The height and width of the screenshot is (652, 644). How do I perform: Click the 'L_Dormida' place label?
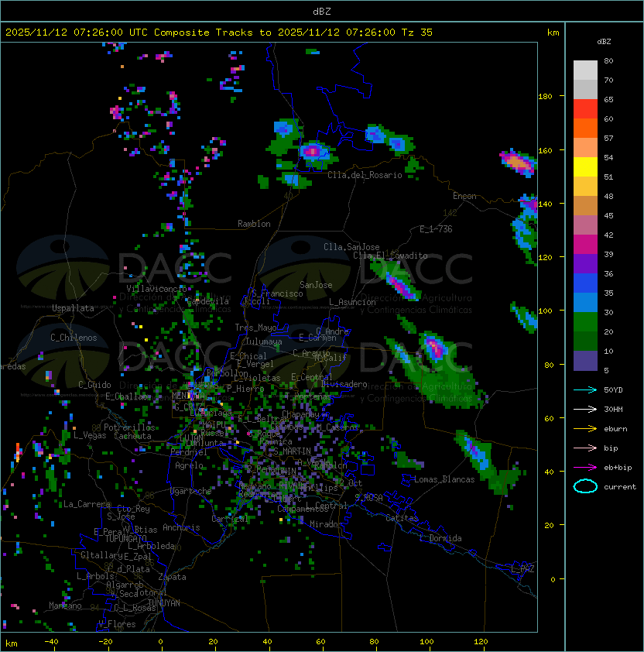click(x=440, y=538)
